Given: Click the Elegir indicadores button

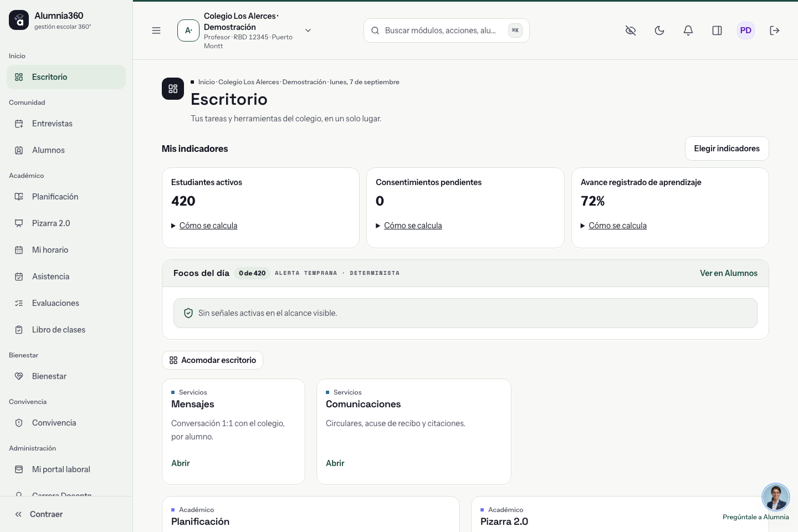Looking at the screenshot, I should click(x=727, y=149).
